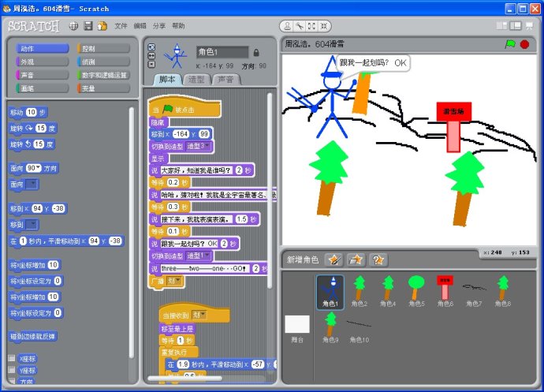Click the share project folder icon

coord(102,25)
